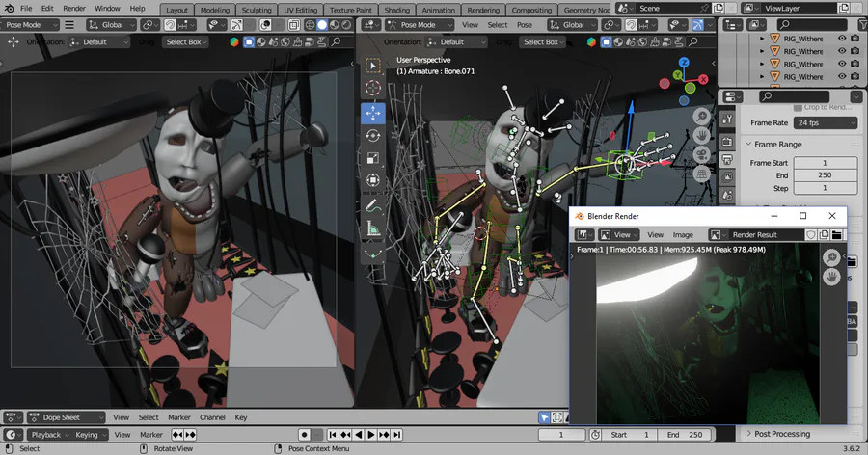Click zoom icon in Blender Render window
This screenshot has width=868, height=455.
pos(831,257)
